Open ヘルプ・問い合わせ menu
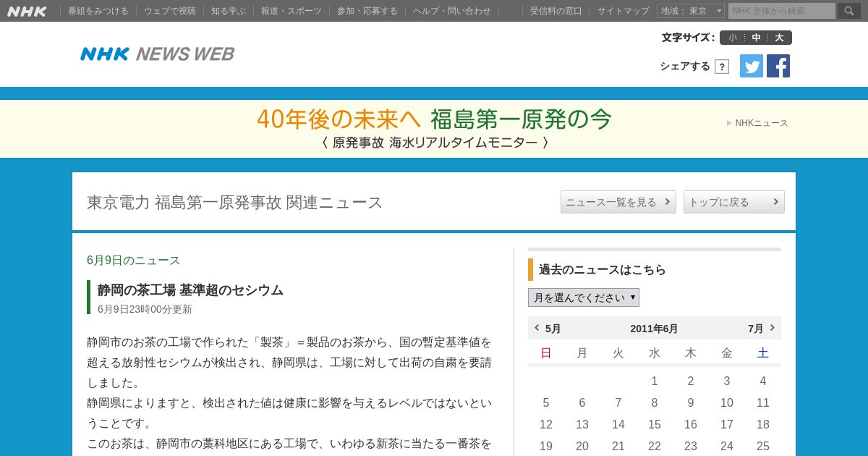Screen dimensions: 868x456 pos(452,11)
